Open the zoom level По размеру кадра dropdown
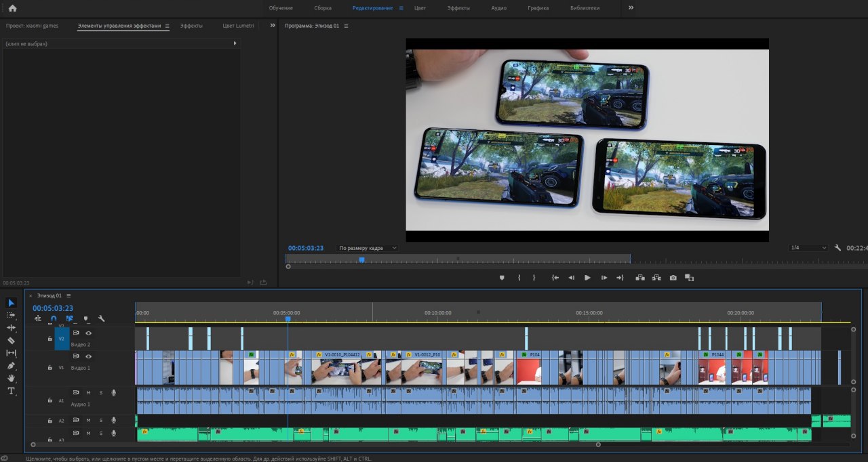This screenshot has width=868, height=462. coord(368,248)
